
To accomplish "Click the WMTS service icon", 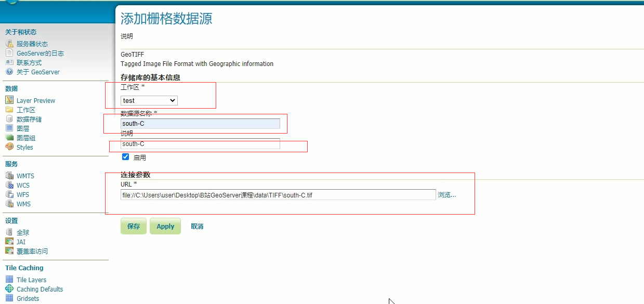I will [x=9, y=176].
